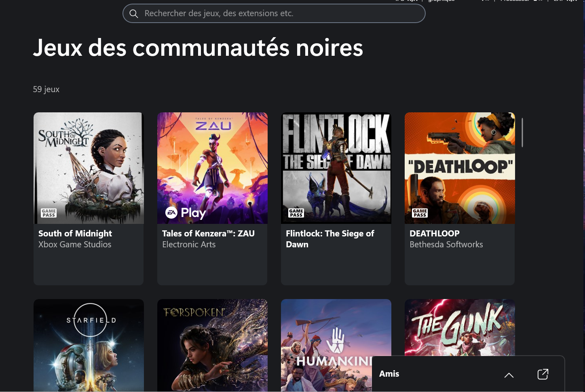This screenshot has width=585, height=392.
Task: Open Tales of Kenzera: ZAU cover
Action: (212, 168)
